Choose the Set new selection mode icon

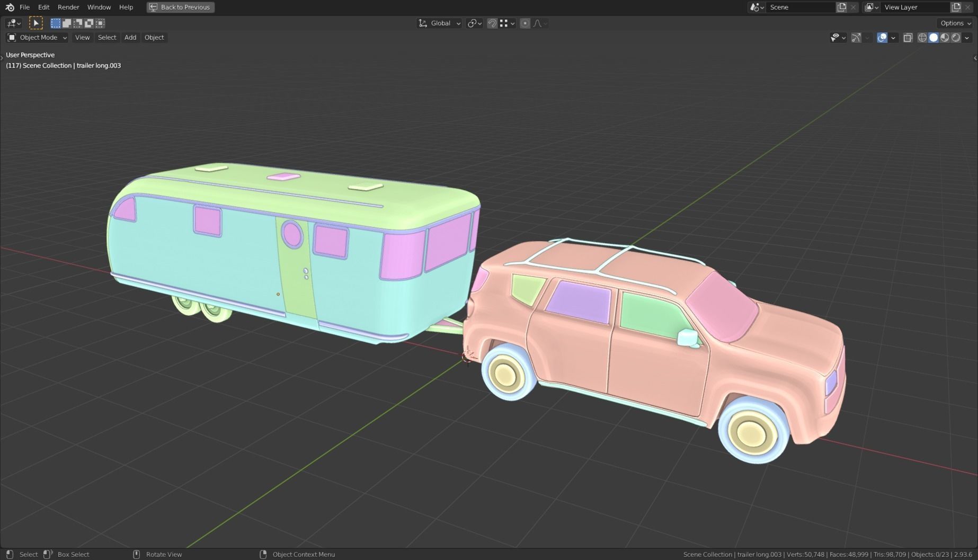tap(56, 23)
